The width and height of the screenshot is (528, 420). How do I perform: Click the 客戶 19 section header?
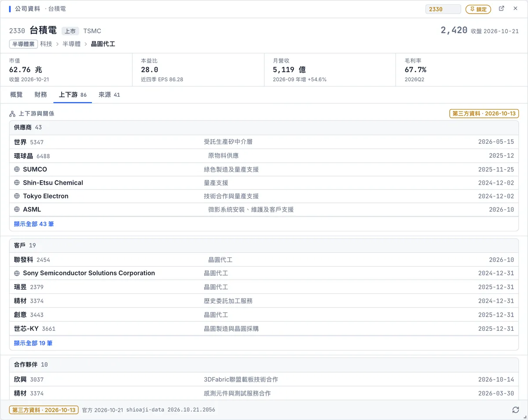(x=264, y=245)
